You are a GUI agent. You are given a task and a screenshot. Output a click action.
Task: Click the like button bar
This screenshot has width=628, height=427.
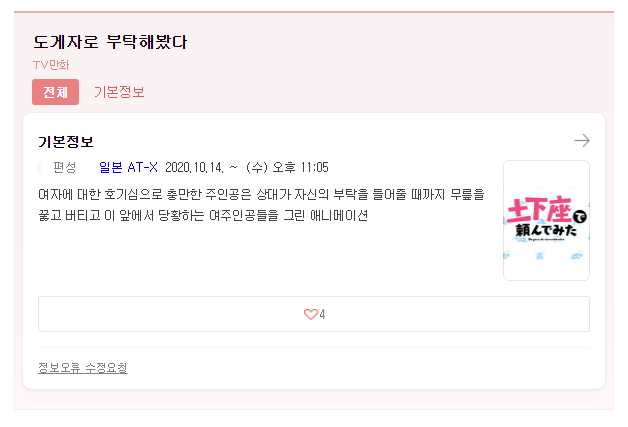tap(314, 314)
